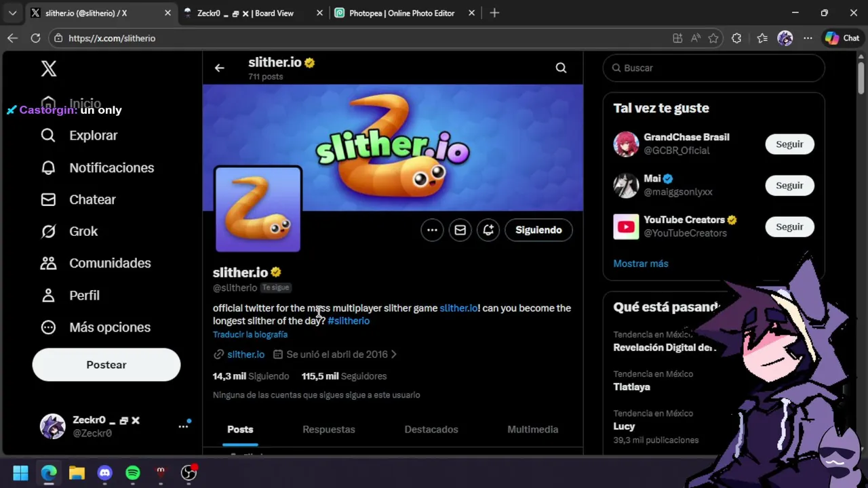This screenshot has height=488, width=868.
Task: View the 115,5 mil Seguidores list
Action: pyautogui.click(x=344, y=376)
